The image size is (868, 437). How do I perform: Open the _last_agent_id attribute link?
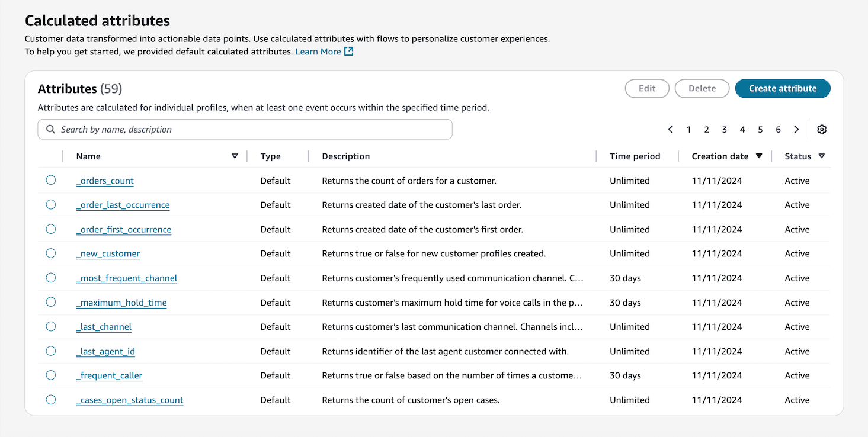(x=105, y=351)
